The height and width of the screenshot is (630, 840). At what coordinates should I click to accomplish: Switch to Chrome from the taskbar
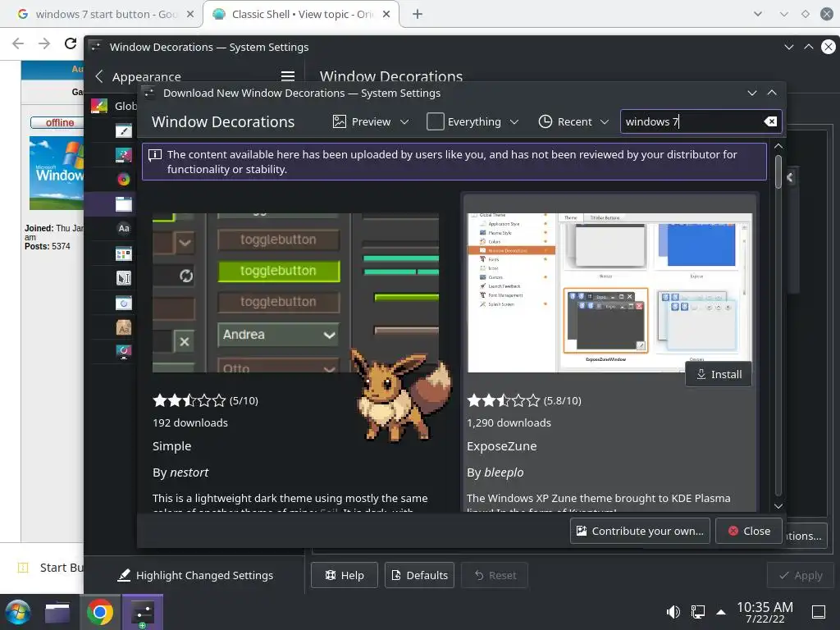[x=99, y=612]
